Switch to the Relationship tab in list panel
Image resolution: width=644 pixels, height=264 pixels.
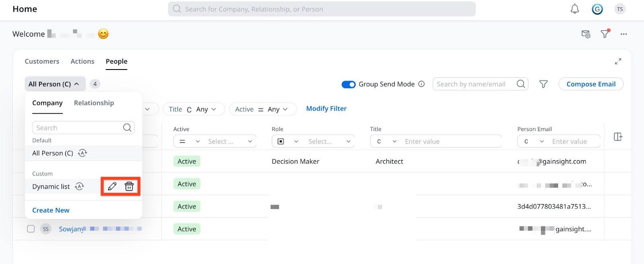tap(94, 103)
